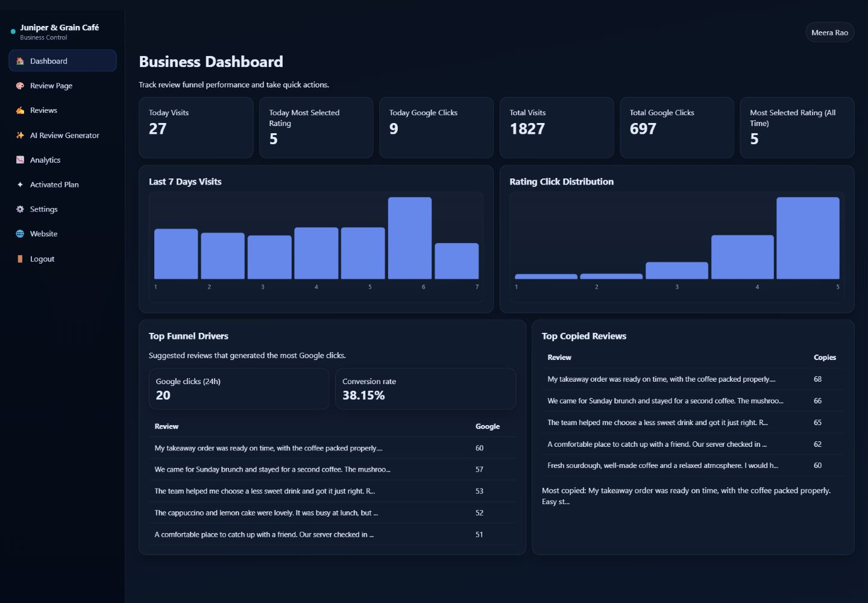
Task: Open the Reviews section
Action: (63, 110)
